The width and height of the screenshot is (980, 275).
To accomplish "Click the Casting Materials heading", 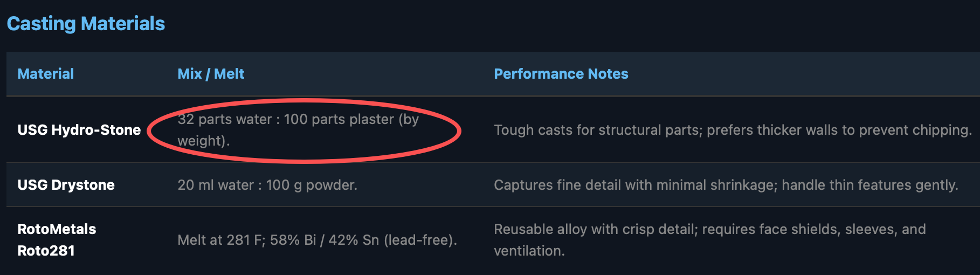I will (86, 24).
